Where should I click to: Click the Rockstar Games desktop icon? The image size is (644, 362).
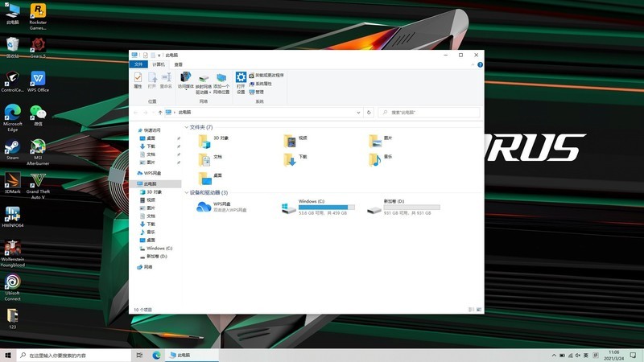(x=38, y=17)
